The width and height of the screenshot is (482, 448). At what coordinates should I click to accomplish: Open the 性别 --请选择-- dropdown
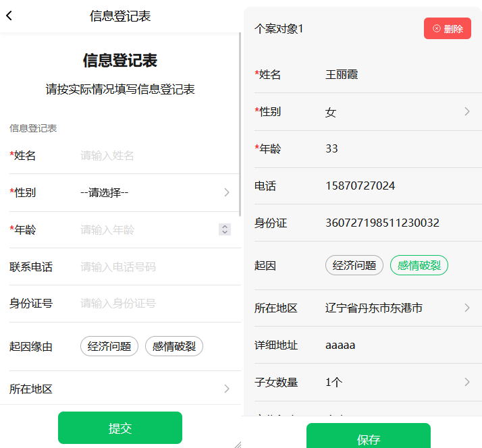pyautogui.click(x=155, y=193)
